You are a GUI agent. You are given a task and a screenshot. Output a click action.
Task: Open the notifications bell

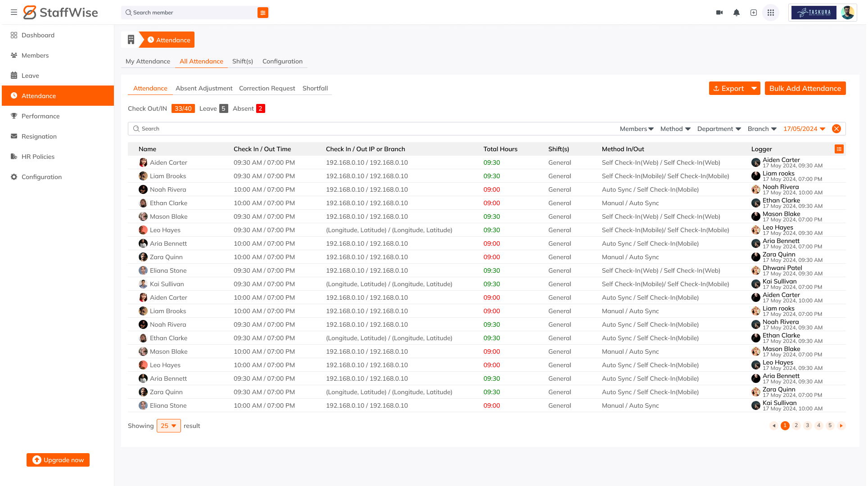coord(737,13)
